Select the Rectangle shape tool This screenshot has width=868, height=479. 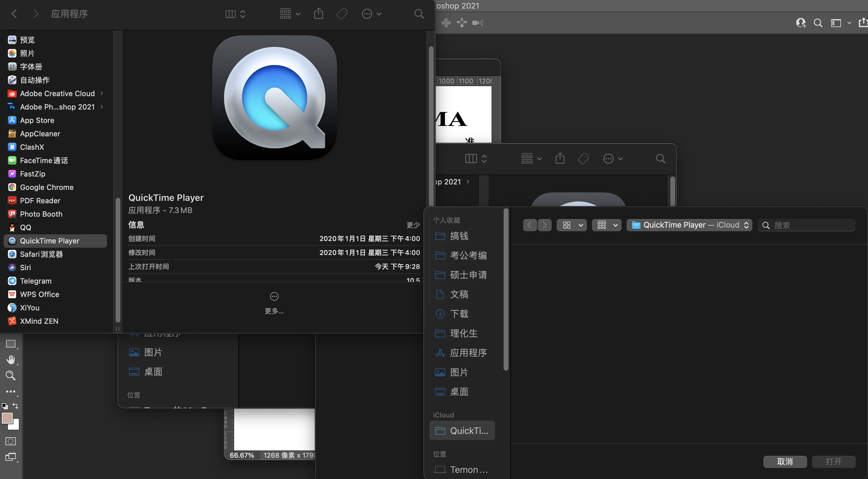click(x=11, y=344)
